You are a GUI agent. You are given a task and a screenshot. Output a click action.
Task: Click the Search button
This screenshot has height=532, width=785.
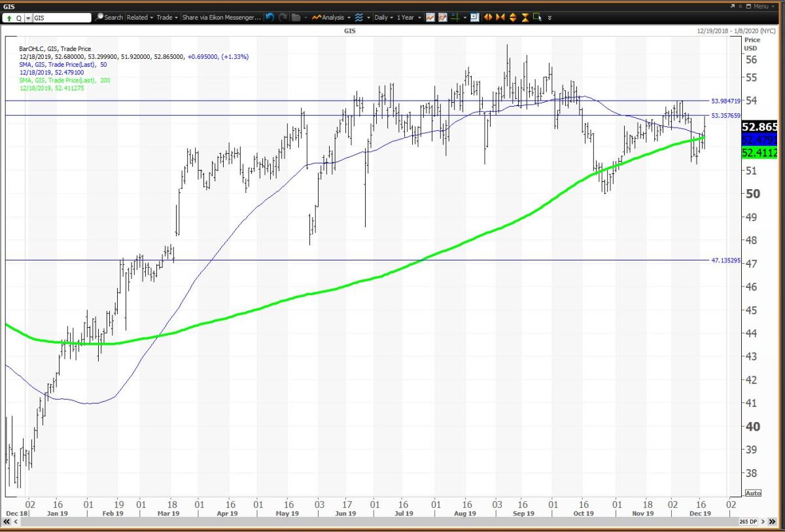[109, 18]
